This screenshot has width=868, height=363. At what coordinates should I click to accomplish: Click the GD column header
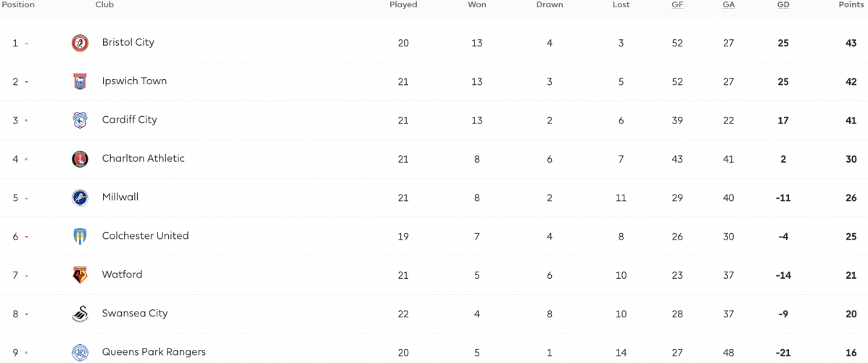pos(783,5)
